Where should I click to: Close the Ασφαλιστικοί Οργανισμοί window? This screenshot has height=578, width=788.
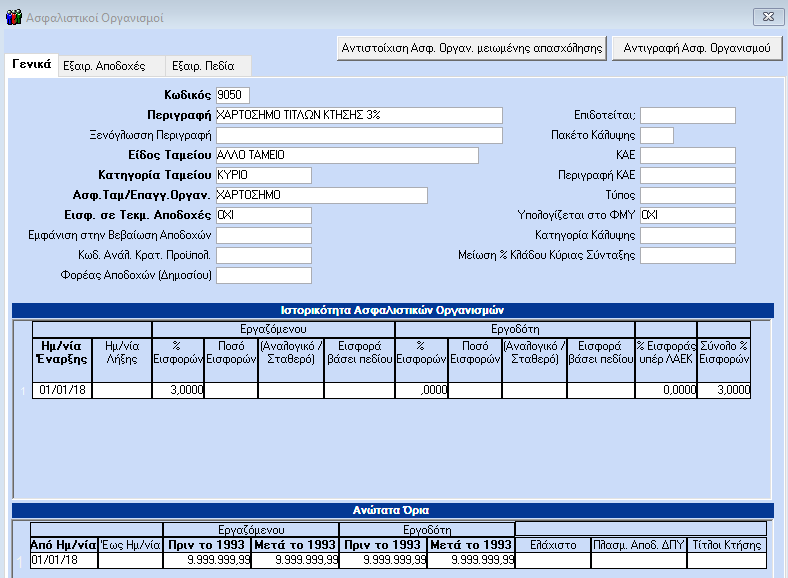pyautogui.click(x=766, y=17)
